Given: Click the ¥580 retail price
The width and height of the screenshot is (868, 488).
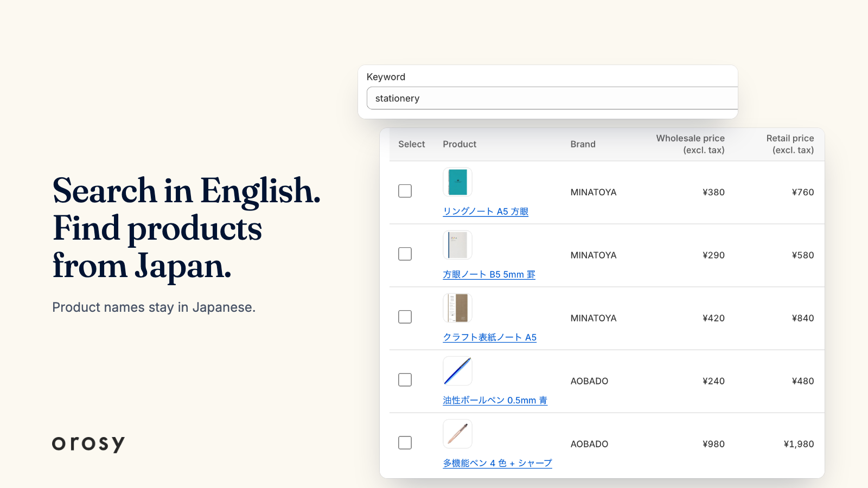Looking at the screenshot, I should (x=803, y=255).
